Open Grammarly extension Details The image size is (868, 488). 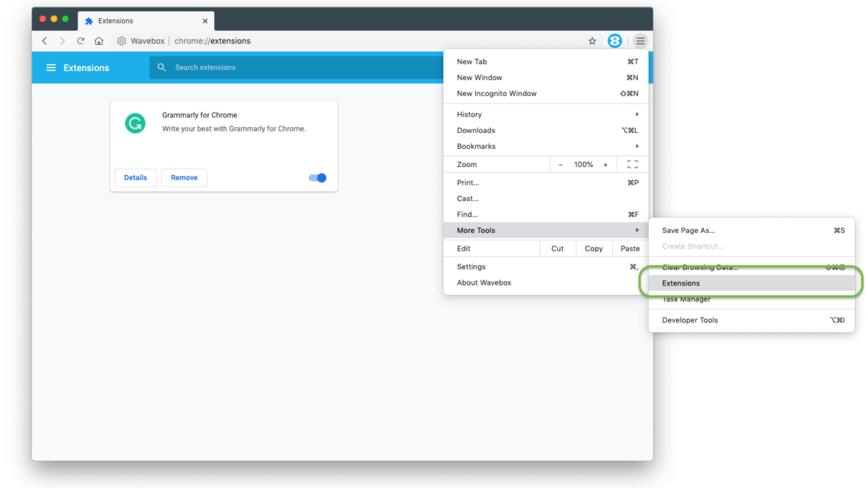pyautogui.click(x=135, y=178)
